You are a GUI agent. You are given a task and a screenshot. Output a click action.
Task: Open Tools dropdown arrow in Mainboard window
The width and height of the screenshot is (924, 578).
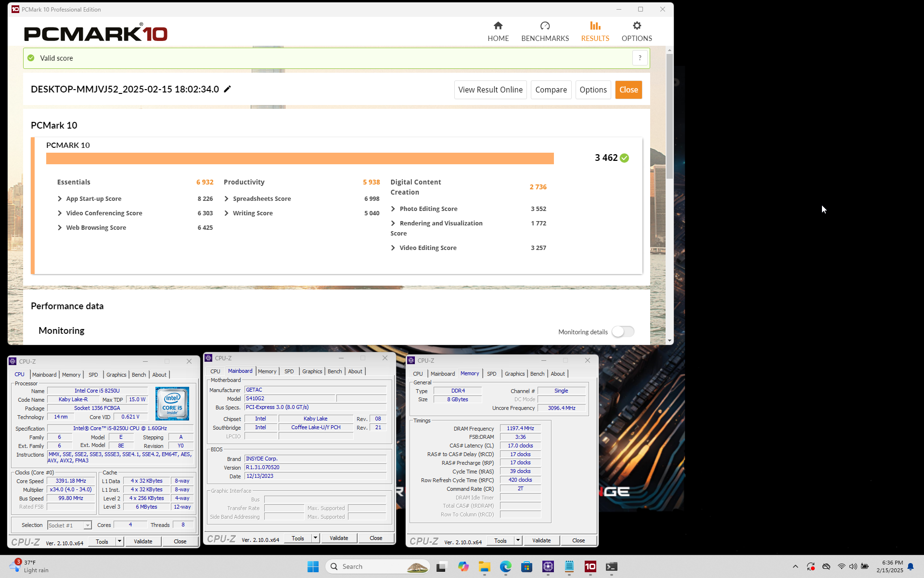point(315,538)
